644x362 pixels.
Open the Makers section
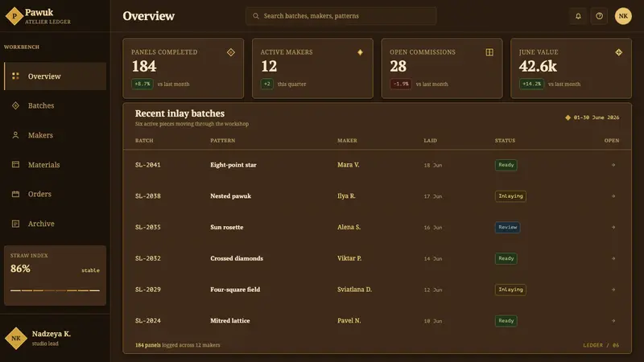[x=55, y=135]
